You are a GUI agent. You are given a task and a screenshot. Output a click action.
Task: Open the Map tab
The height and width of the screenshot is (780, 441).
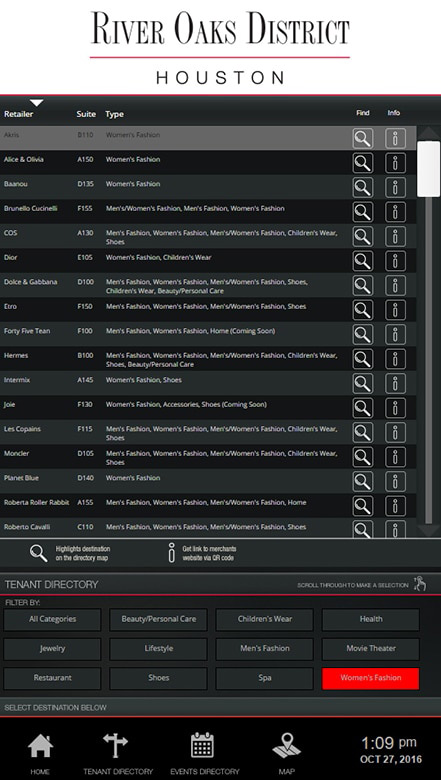coord(286,754)
